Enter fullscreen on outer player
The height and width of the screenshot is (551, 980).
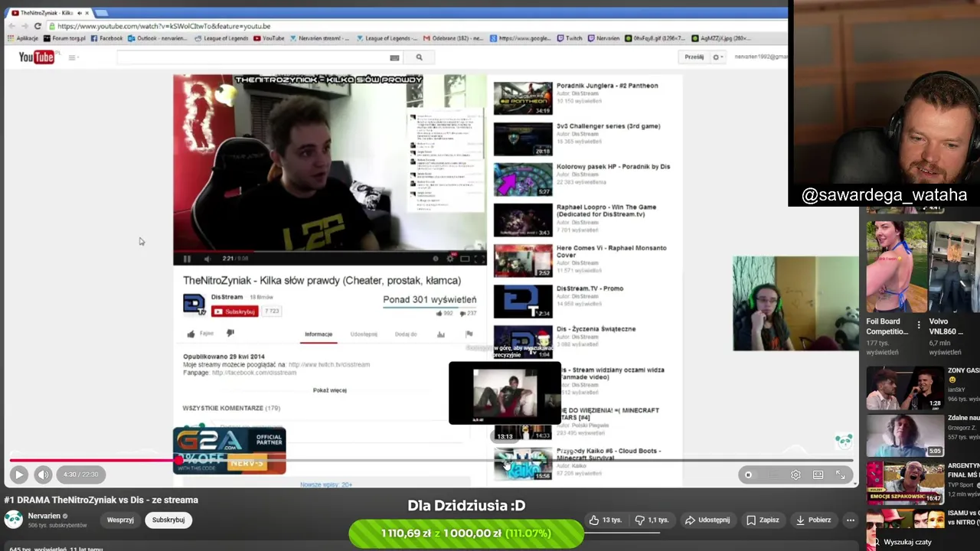pyautogui.click(x=840, y=475)
